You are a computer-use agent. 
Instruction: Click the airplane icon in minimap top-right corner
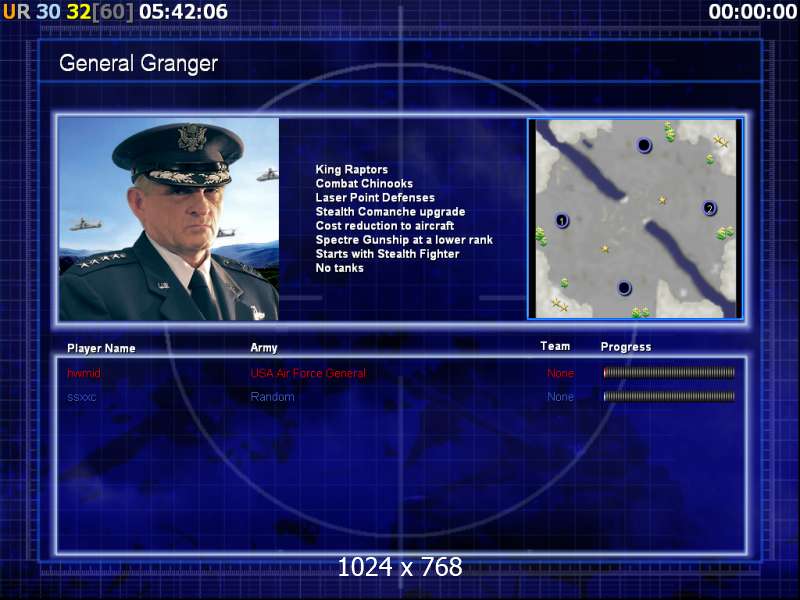(x=720, y=141)
